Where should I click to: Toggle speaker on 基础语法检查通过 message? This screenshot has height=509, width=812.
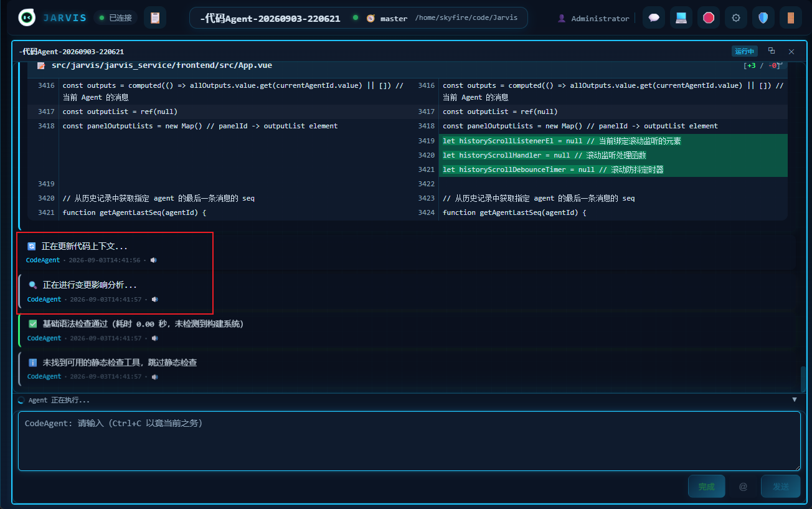pos(155,338)
